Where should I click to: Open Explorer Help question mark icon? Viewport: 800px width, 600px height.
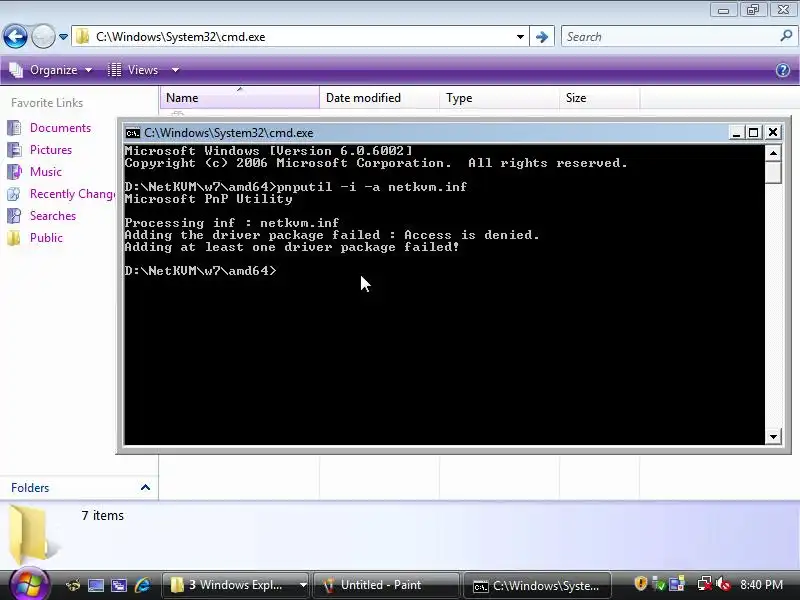[x=783, y=70]
